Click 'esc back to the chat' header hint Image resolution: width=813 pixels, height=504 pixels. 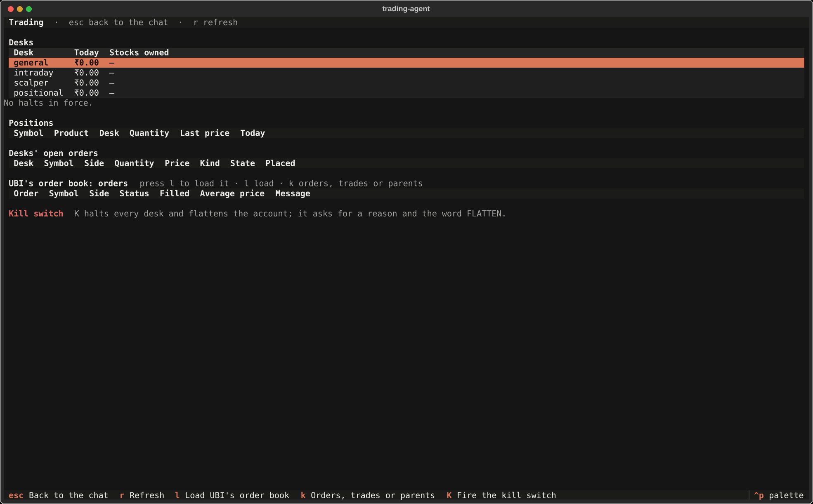[x=118, y=22]
